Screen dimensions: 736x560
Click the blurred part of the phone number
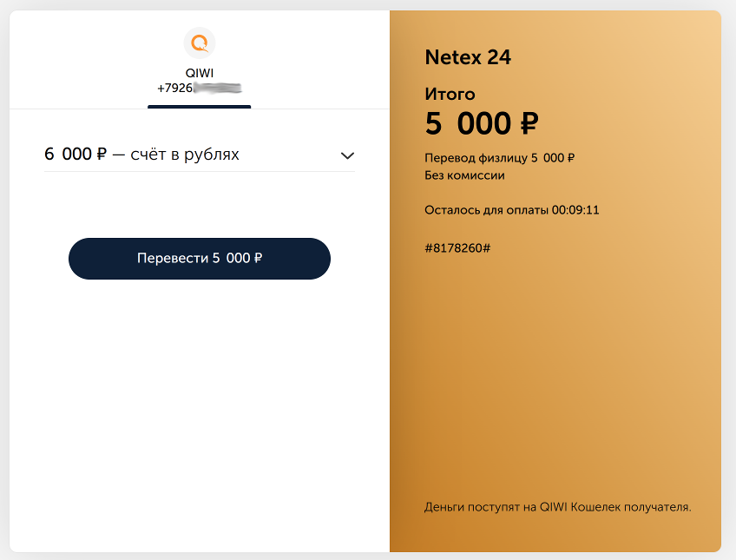(217, 89)
